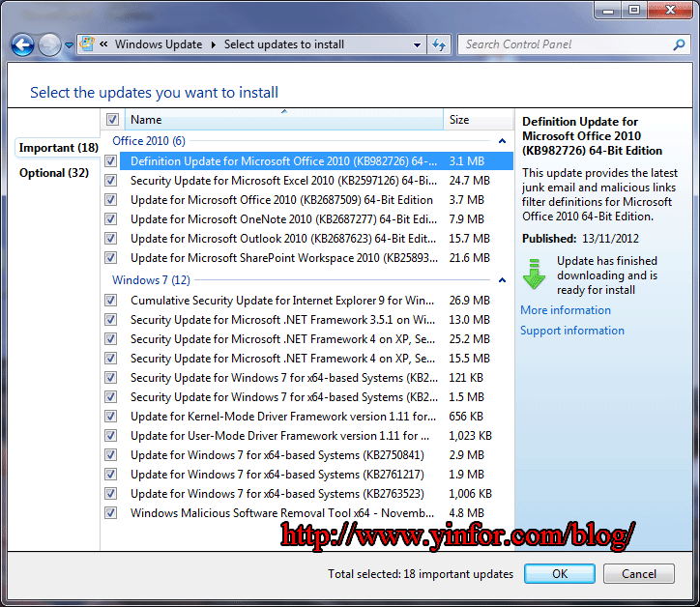Click the 1,023 KB size cell
The height and width of the screenshot is (607, 700).
(x=471, y=436)
